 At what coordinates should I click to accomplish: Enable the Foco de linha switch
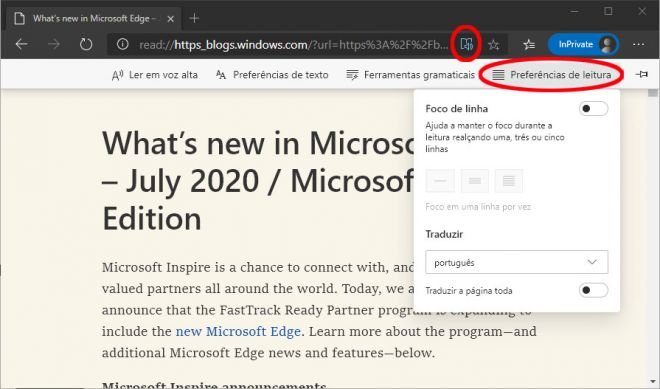point(593,109)
